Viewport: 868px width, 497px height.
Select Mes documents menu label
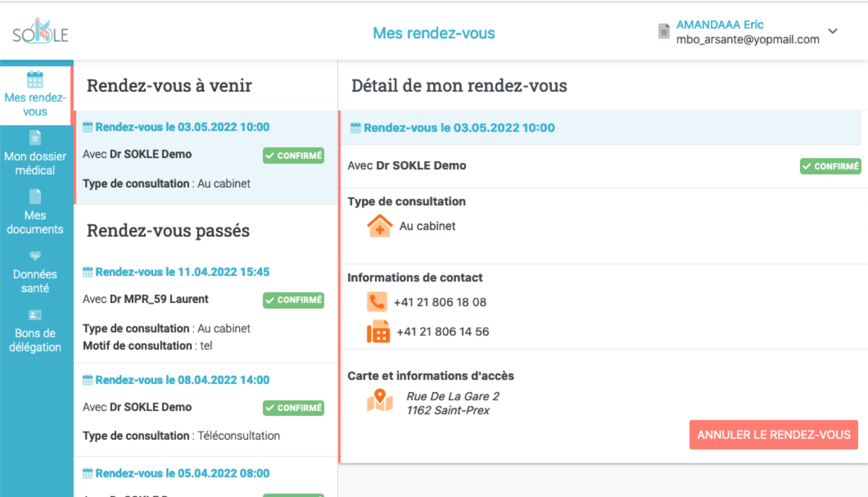(35, 222)
